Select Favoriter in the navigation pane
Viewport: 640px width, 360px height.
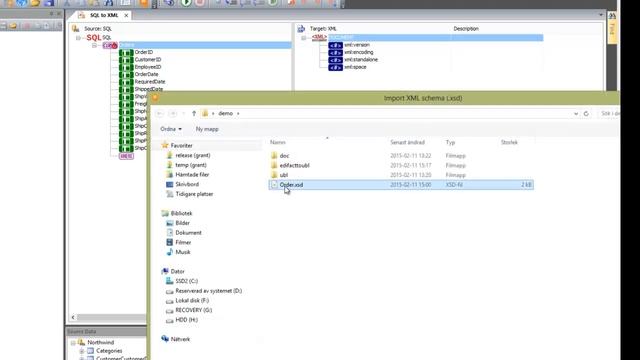click(x=181, y=145)
